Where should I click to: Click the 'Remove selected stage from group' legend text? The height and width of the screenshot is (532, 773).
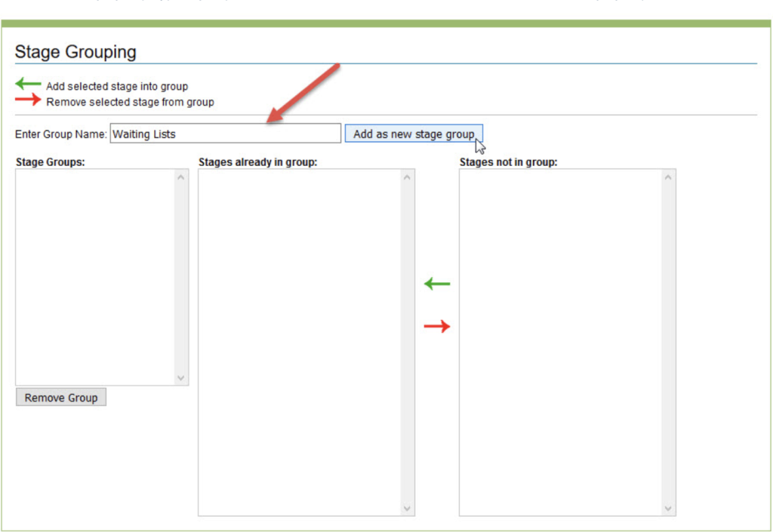(130, 102)
